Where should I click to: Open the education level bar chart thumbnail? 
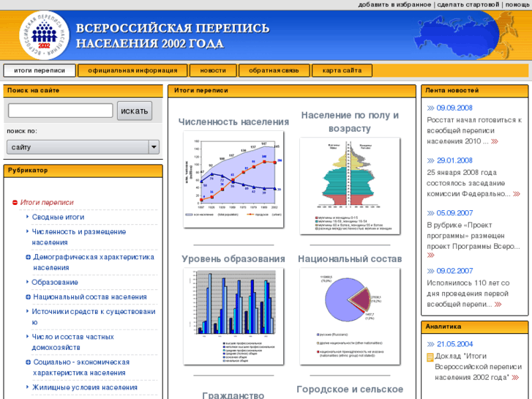233,316
